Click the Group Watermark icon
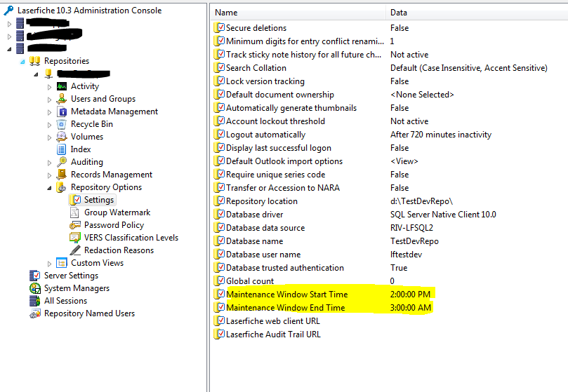568x392 pixels. (x=74, y=212)
